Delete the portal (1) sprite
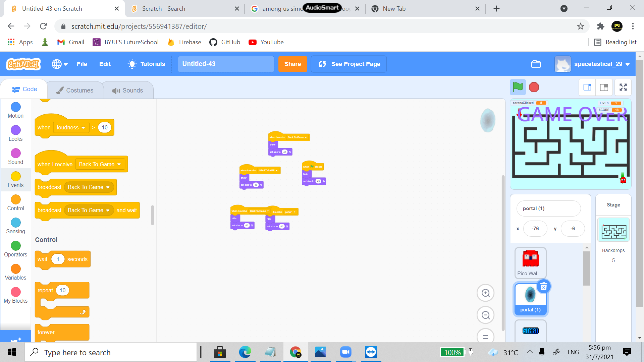Image resolution: width=644 pixels, height=362 pixels. click(x=544, y=287)
